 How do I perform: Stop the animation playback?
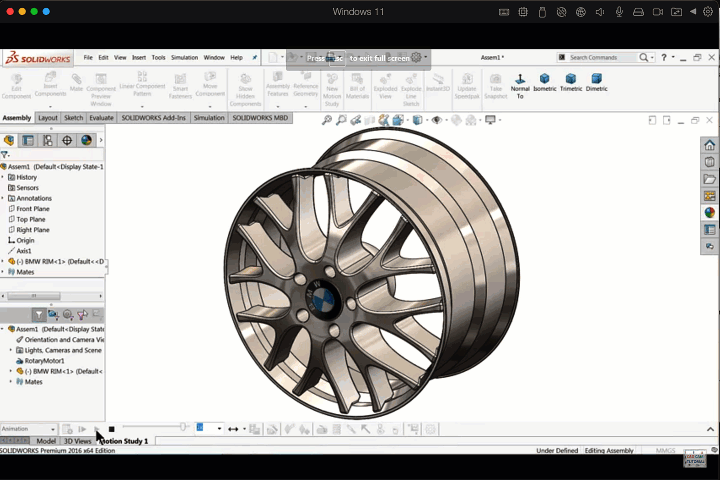coord(111,429)
